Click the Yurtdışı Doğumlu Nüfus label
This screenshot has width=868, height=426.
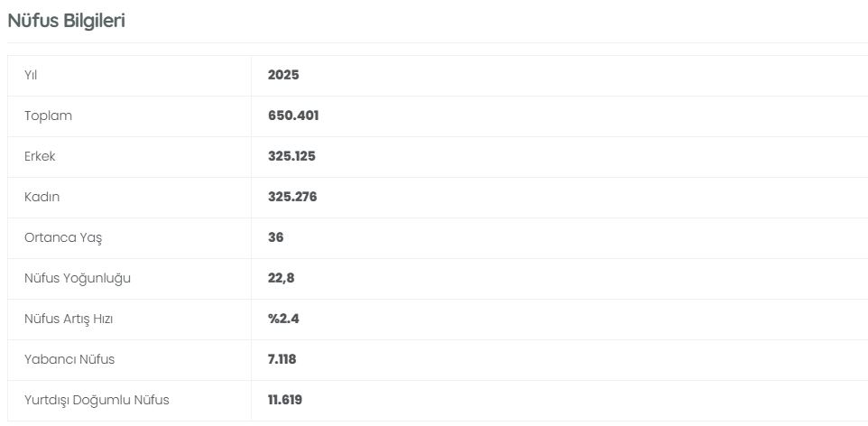pos(97,400)
